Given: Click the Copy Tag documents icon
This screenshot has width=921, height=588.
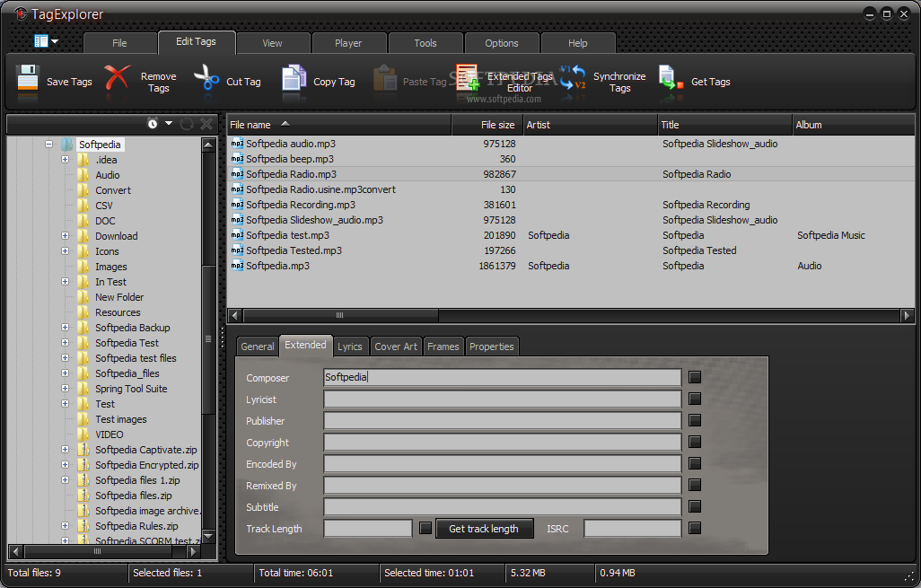Looking at the screenshot, I should pyautogui.click(x=294, y=78).
